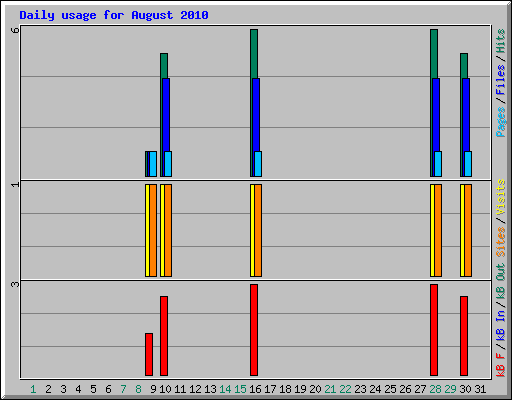The height and width of the screenshot is (400, 512).
Task: Click the 'kB In' legend label
Action: tap(500, 325)
